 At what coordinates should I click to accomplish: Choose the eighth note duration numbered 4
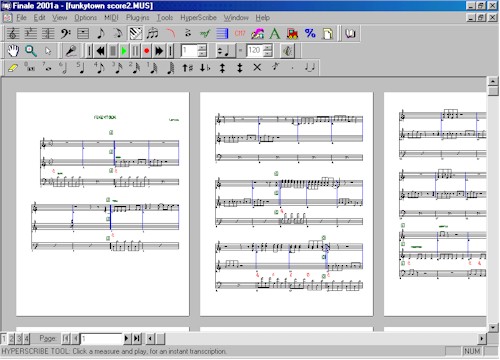point(100,68)
